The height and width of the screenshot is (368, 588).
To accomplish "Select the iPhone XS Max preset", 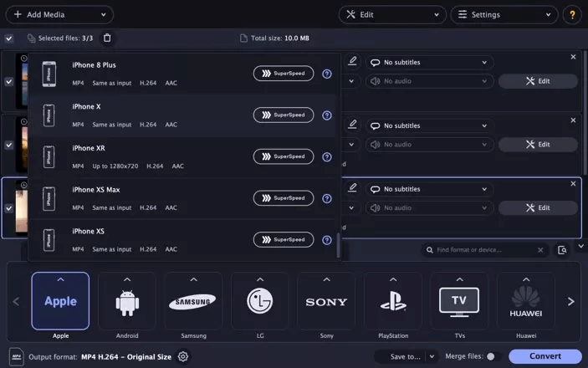I will pos(182,198).
